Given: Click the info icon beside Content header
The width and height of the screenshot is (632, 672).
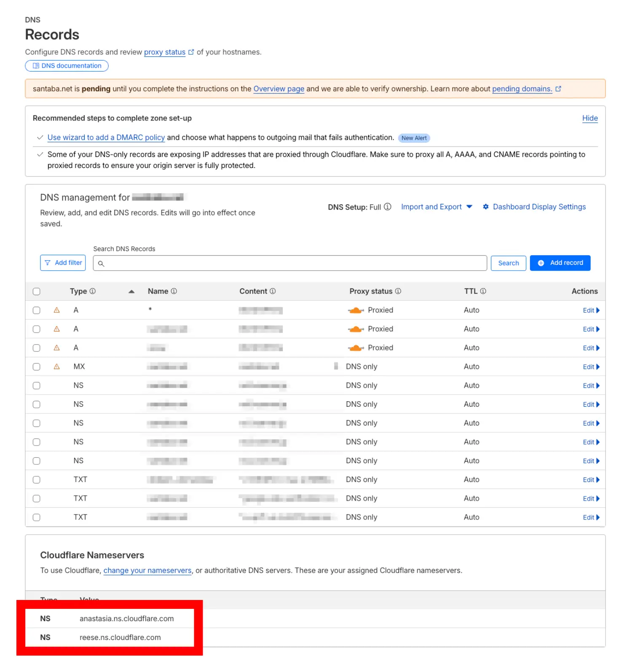Looking at the screenshot, I should click(273, 291).
